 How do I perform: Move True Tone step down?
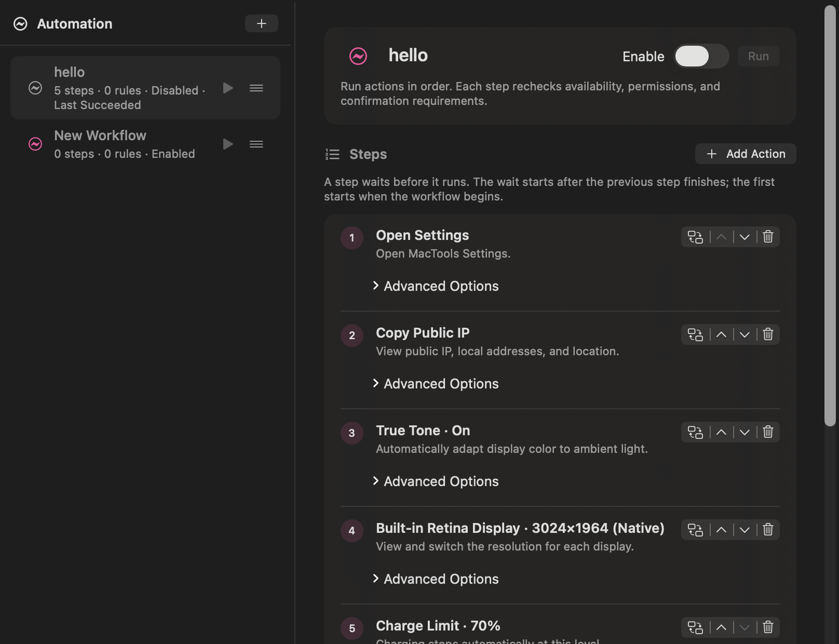pos(745,432)
